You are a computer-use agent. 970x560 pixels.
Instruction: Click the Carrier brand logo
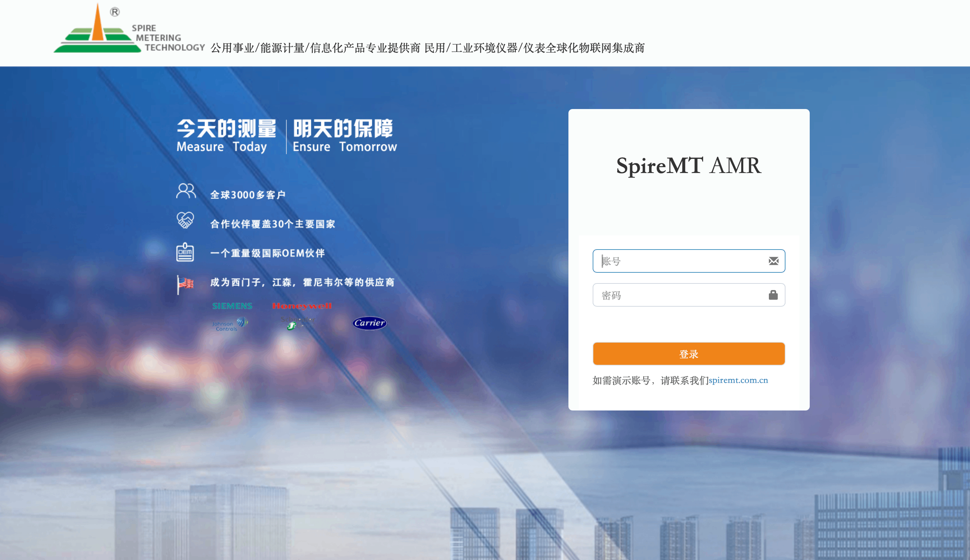[x=369, y=323]
